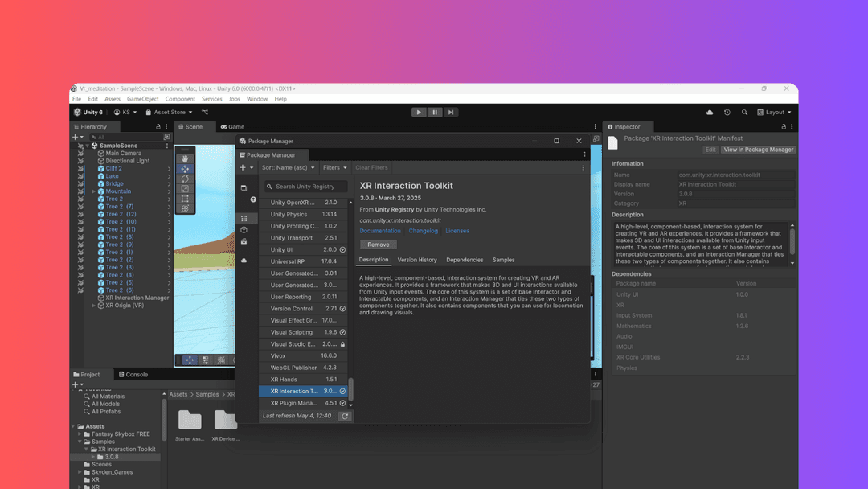868x489 pixels.
Task: Open the Changelog link
Action: (x=423, y=231)
